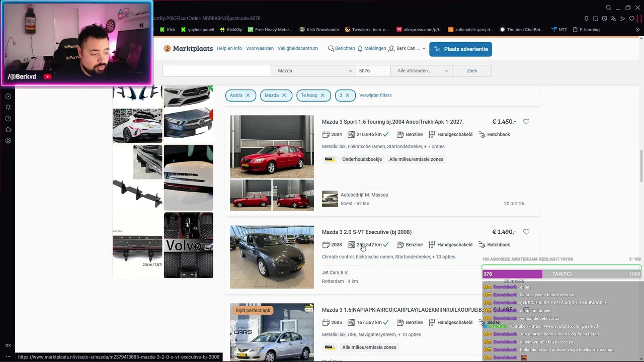Image resolution: width=644 pixels, height=362 pixels.
Task: Click the browser search magnifier icon at top
Action: tap(608, 8)
